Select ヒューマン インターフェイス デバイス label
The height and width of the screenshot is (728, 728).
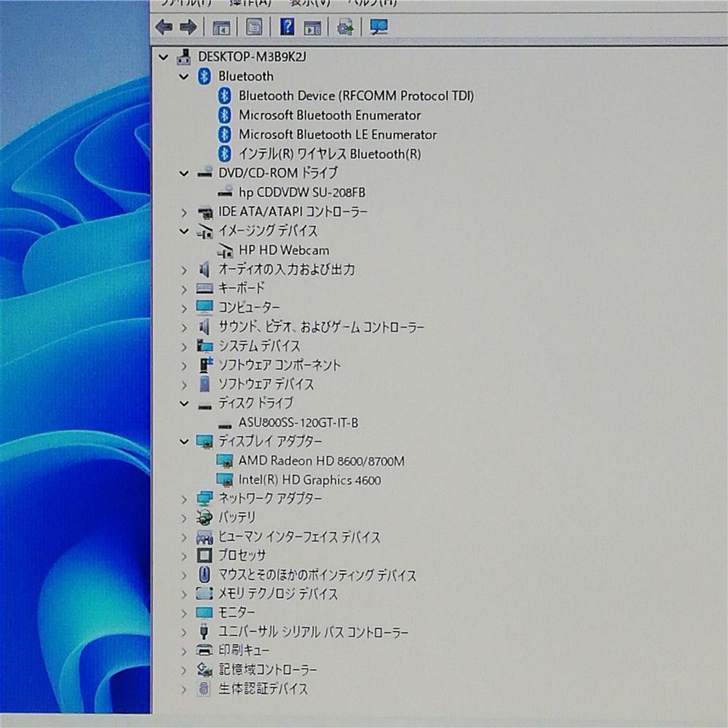tap(299, 537)
